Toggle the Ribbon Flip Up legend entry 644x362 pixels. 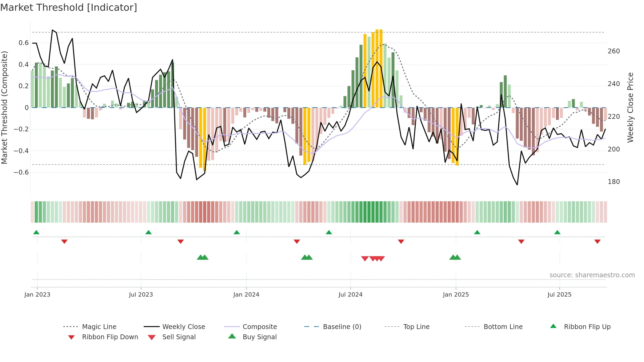coord(580,327)
